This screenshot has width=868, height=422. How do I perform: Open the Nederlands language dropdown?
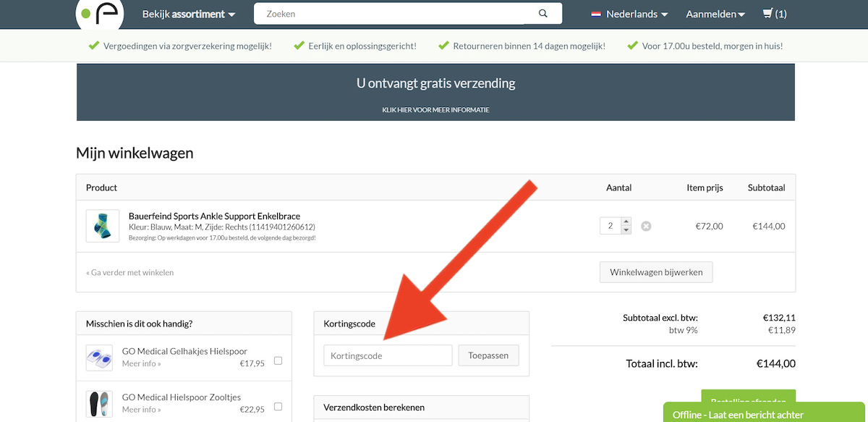click(637, 14)
